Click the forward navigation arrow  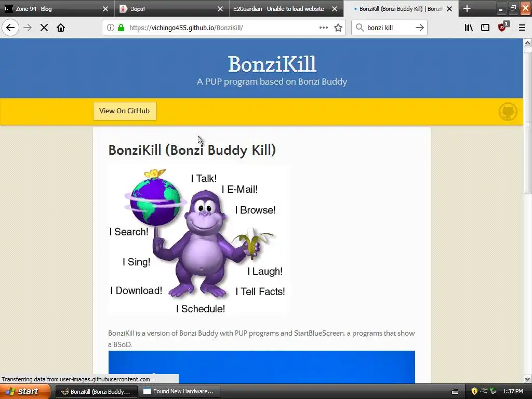pyautogui.click(x=28, y=28)
